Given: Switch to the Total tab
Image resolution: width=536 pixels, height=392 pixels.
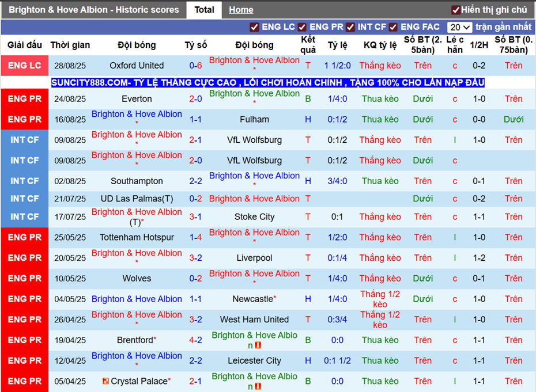Looking at the screenshot, I should (204, 10).
